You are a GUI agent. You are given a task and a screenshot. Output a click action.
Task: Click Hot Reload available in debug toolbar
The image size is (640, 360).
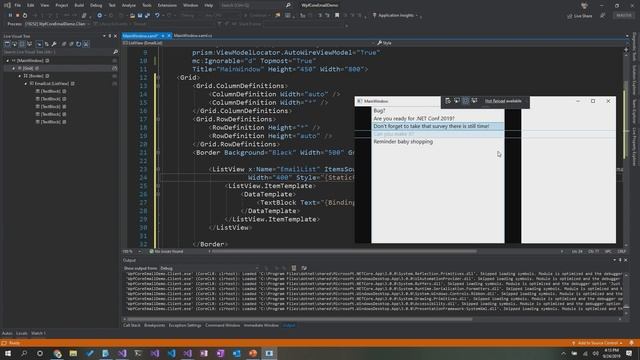(503, 101)
